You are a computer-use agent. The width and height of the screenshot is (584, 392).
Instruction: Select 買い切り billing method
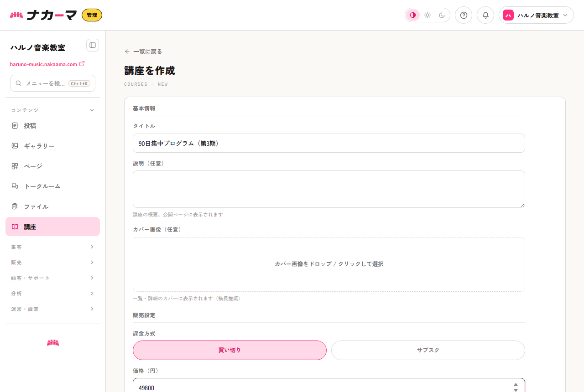(x=229, y=350)
